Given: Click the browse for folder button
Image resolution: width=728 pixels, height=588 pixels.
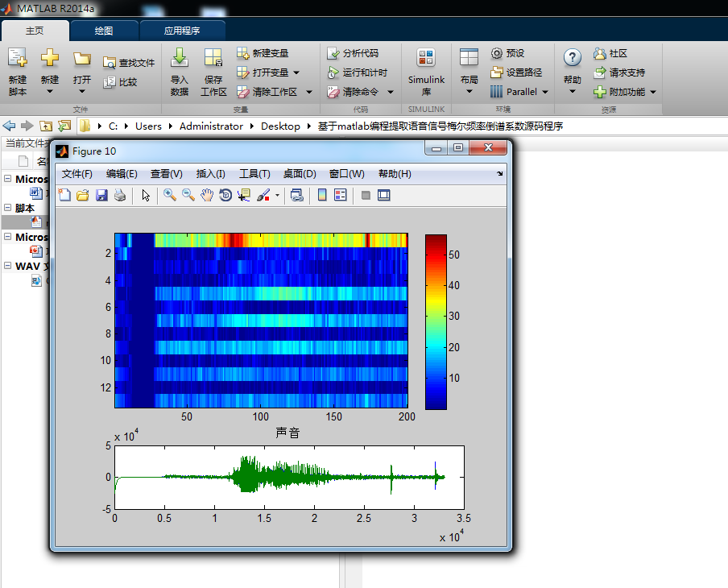Looking at the screenshot, I should point(64,126).
